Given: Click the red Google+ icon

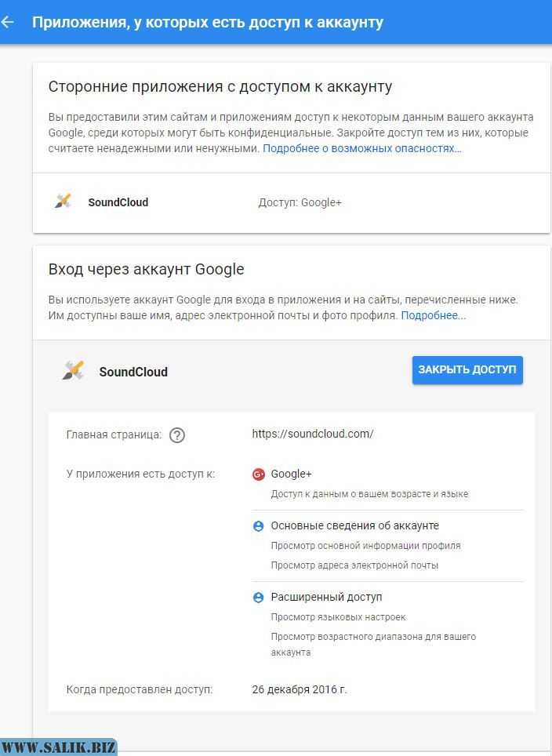Looking at the screenshot, I should pyautogui.click(x=259, y=474).
